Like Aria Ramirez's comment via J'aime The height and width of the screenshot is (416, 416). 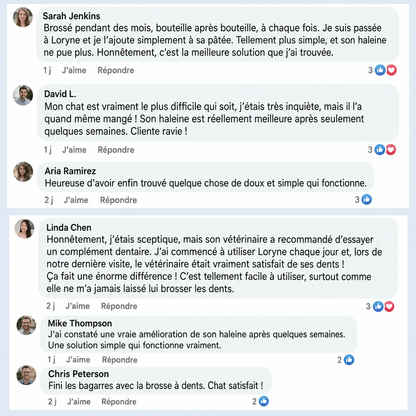pyautogui.click(x=76, y=200)
